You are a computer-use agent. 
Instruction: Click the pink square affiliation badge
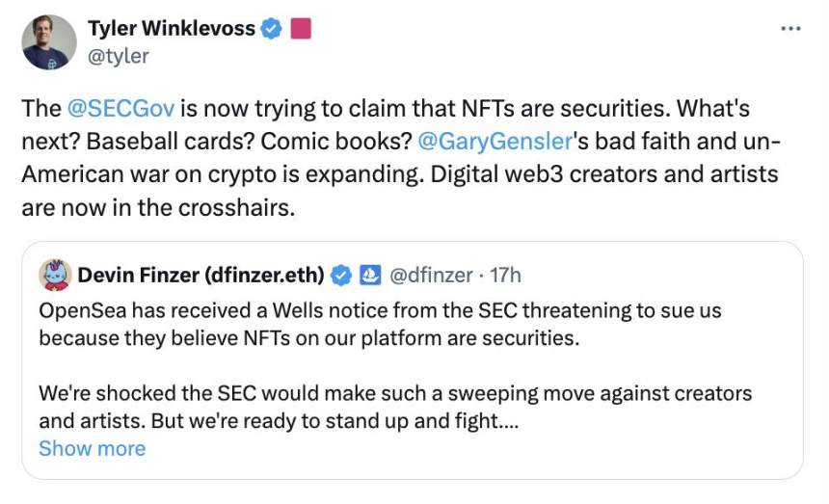point(301,29)
